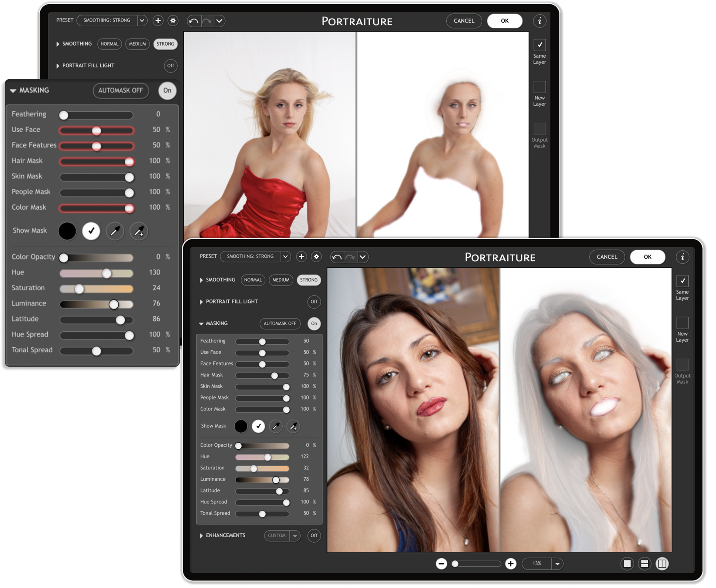Toggle Enhancements Off switch
The height and width of the screenshot is (588, 716).
click(x=314, y=536)
